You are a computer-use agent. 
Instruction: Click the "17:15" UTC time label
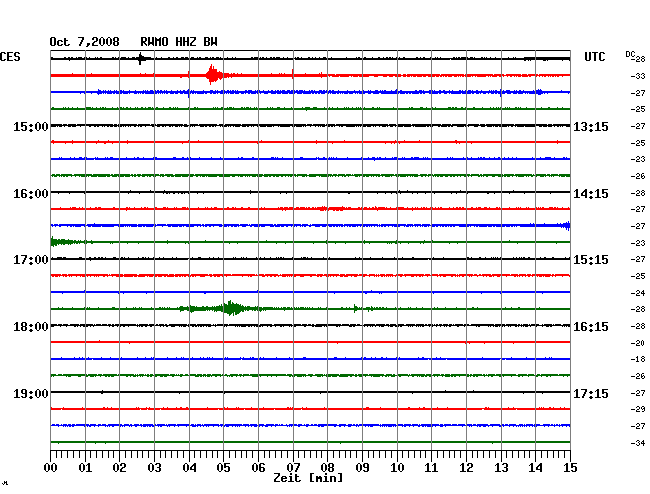pyautogui.click(x=591, y=393)
